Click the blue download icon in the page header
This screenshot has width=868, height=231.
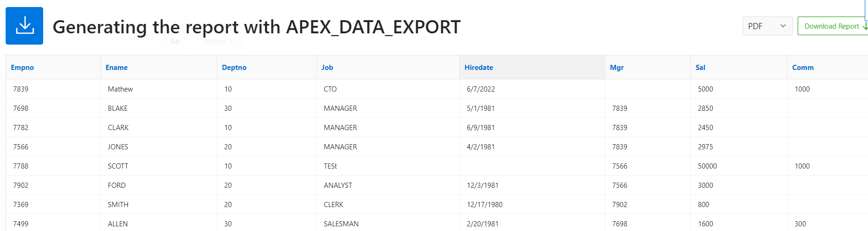pyautogui.click(x=24, y=26)
